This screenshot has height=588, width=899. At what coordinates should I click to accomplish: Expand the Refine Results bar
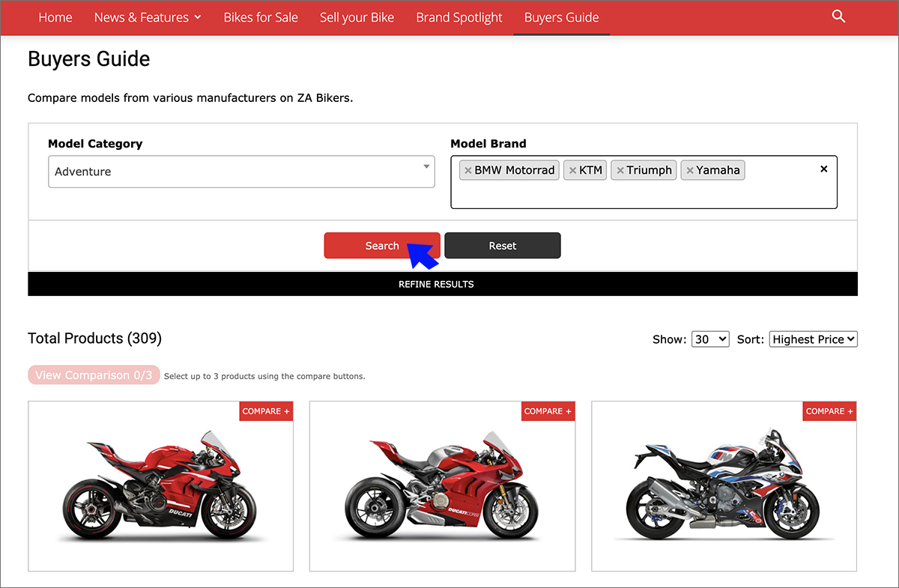(443, 284)
